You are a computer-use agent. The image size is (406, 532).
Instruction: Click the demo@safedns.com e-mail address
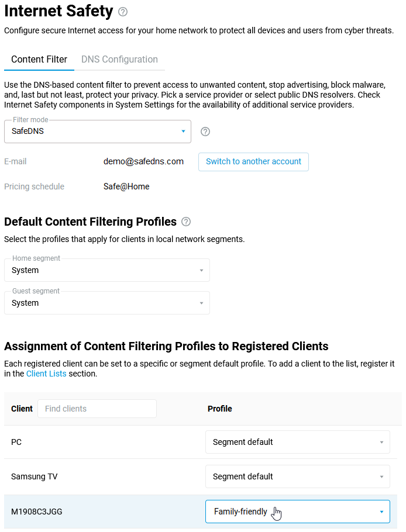(143, 161)
